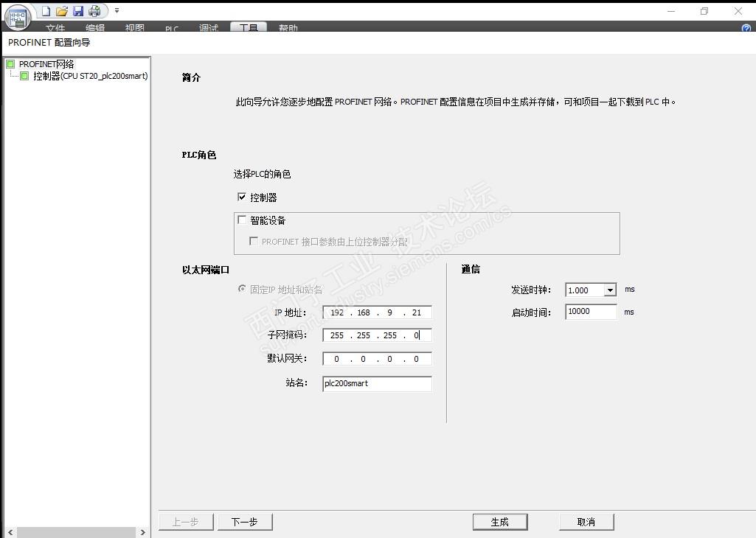Click the green icon beside 控制器 node
Viewport: 756px width, 538px height.
[24, 76]
